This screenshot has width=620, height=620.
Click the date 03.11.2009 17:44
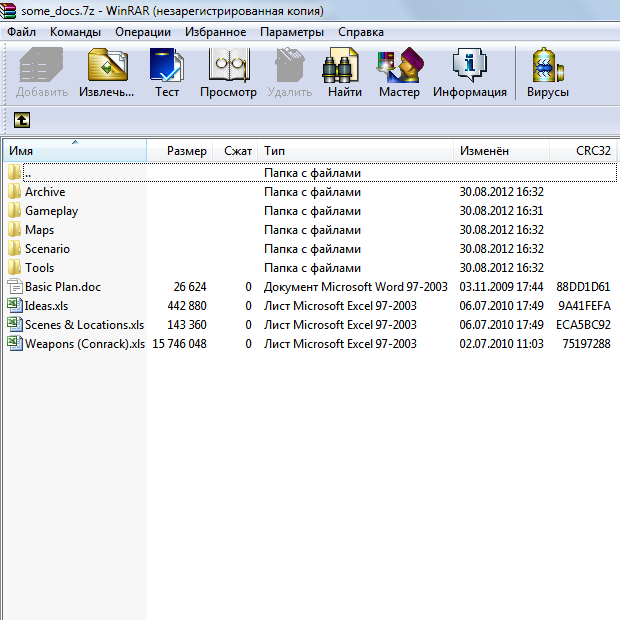[x=501, y=287]
